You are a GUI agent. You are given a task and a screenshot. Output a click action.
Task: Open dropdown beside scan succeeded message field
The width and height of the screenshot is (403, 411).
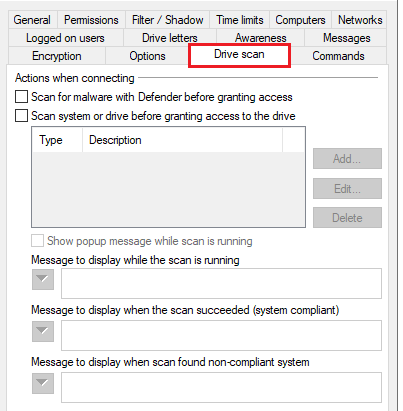pos(43,331)
